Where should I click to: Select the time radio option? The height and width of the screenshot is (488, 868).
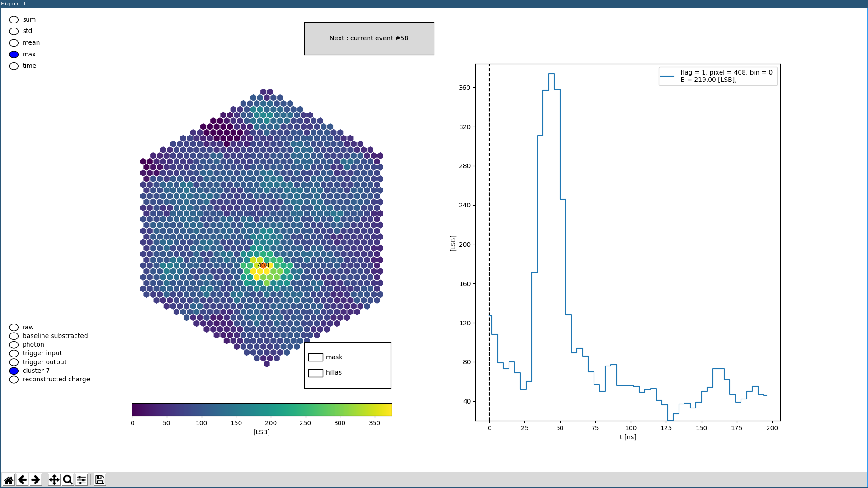coord(14,66)
